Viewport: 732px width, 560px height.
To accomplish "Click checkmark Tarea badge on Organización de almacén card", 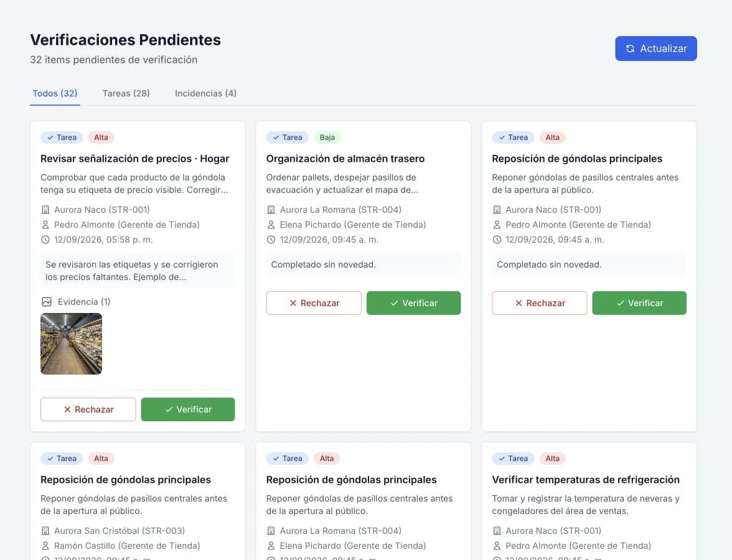I will pyautogui.click(x=288, y=138).
